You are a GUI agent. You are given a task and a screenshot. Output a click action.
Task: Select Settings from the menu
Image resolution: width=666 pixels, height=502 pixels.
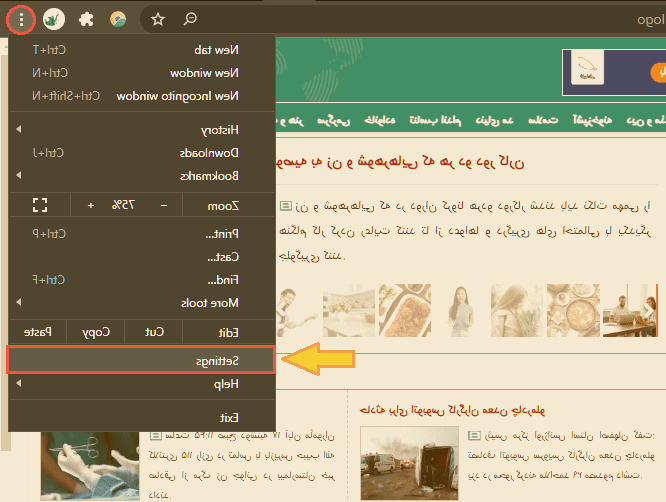point(140,360)
